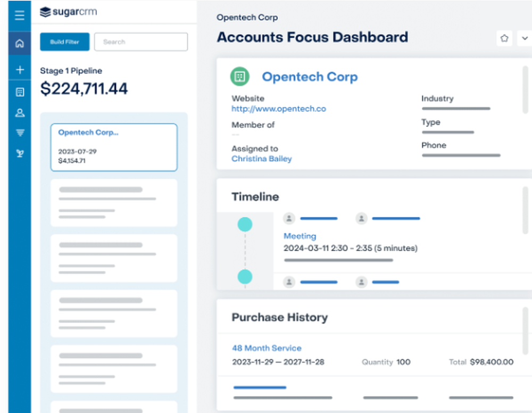Image resolution: width=532 pixels, height=413 pixels.
Task: Open Accounts building icon in sidebar
Action: (x=20, y=92)
